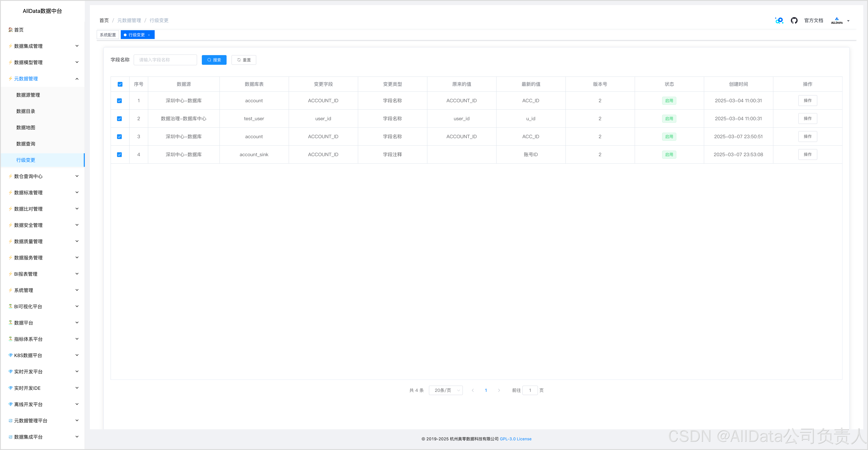The height and width of the screenshot is (450, 868).
Task: Click the diamond icon beside K8S数据平台
Action: 11,355
